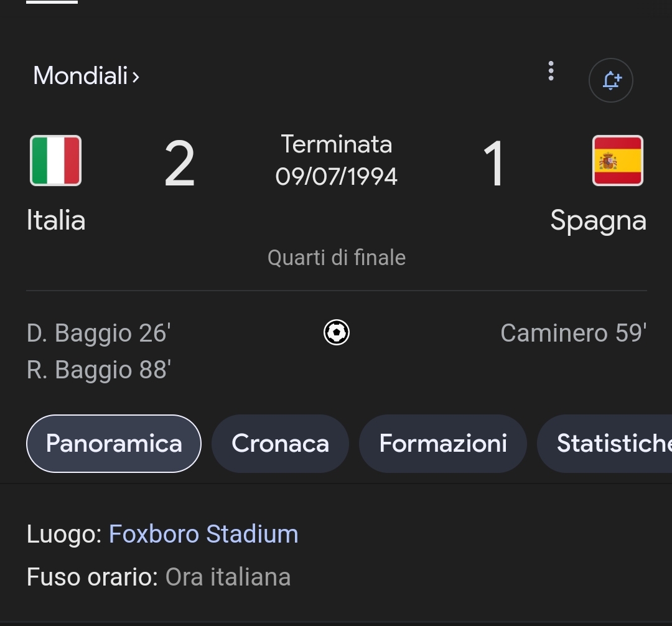Screen dimensions: 672x626
Task: Expand the Mondiali competition chevron
Action: pos(136,77)
